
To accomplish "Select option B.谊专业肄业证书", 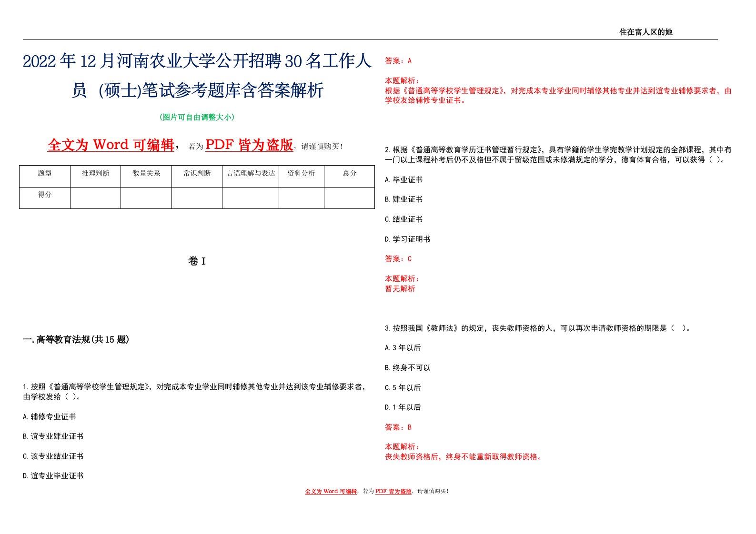I will point(53,436).
